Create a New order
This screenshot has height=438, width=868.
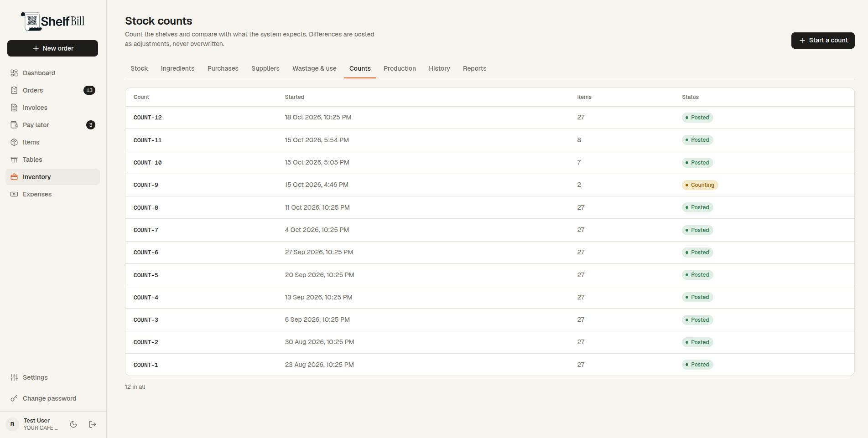click(52, 48)
